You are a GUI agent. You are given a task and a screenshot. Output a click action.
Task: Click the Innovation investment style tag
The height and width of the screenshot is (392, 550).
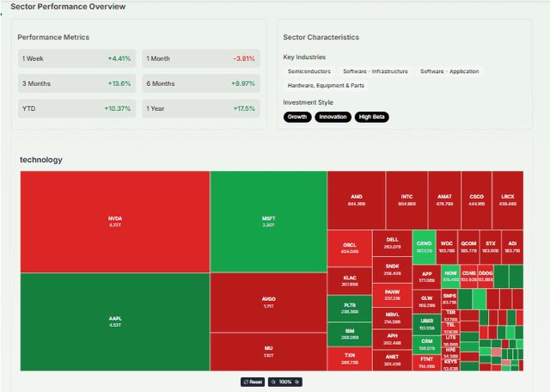(x=333, y=117)
